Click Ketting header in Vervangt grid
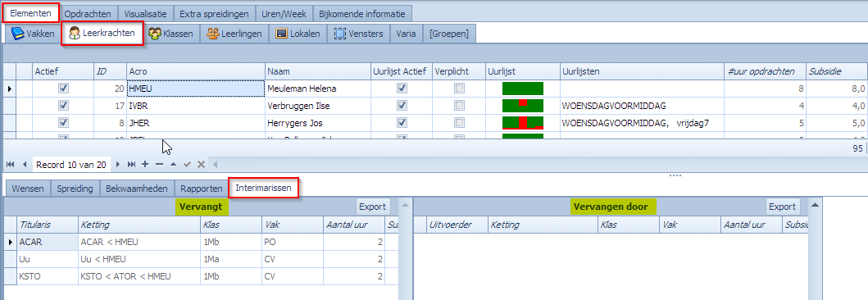The width and height of the screenshot is (868, 300). (139, 225)
